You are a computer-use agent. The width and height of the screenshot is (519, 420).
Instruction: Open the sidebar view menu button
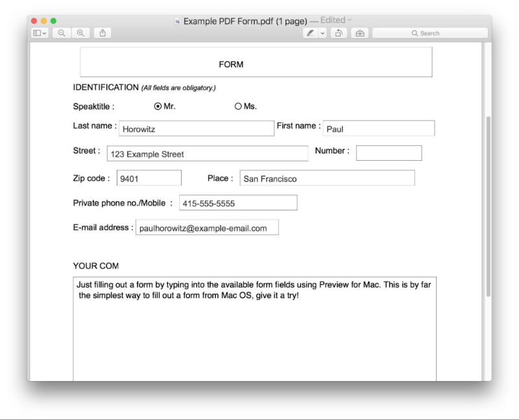tap(40, 33)
